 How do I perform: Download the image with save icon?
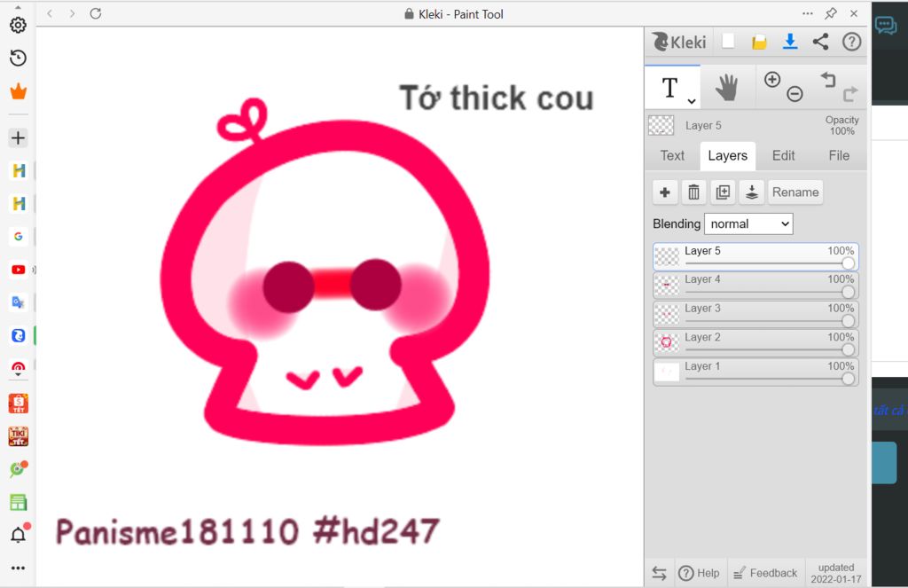(x=789, y=42)
